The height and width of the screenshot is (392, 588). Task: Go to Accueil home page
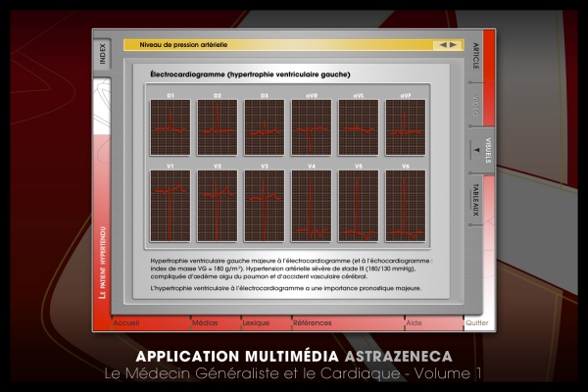pos(126,321)
